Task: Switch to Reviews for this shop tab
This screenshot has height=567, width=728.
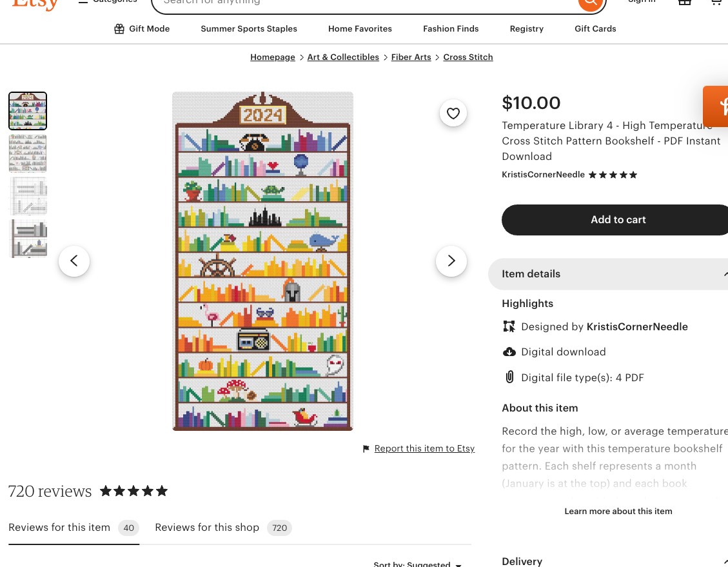Action: 207,528
